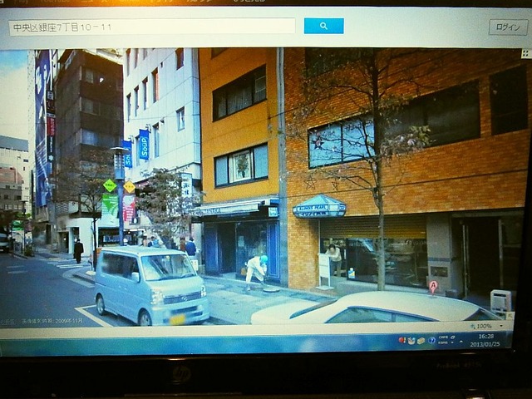Click the KANA indicator in language bar
532x399 pixels.
coord(443,342)
